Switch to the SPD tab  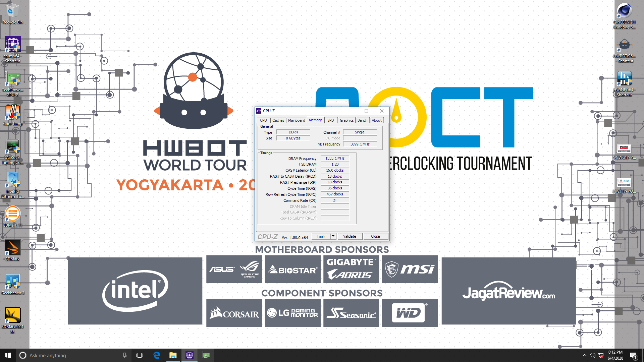331,120
